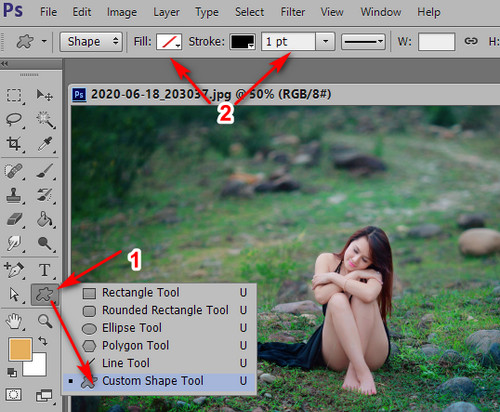Open the Layer menu
The width and height of the screenshot is (500, 412).
tap(166, 12)
